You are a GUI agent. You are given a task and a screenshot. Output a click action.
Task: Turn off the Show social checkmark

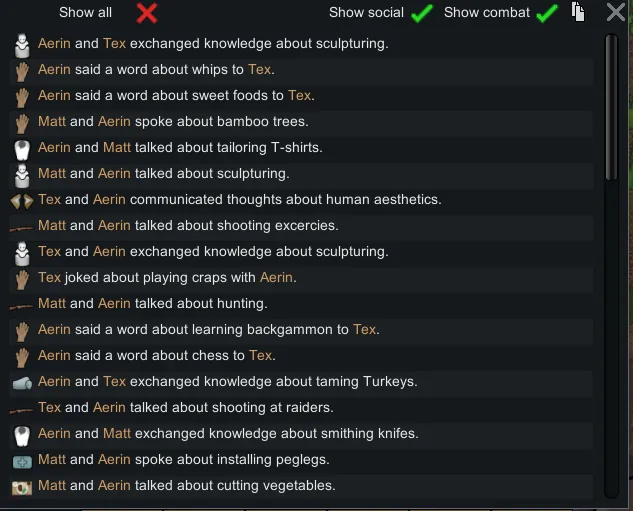[x=422, y=13]
